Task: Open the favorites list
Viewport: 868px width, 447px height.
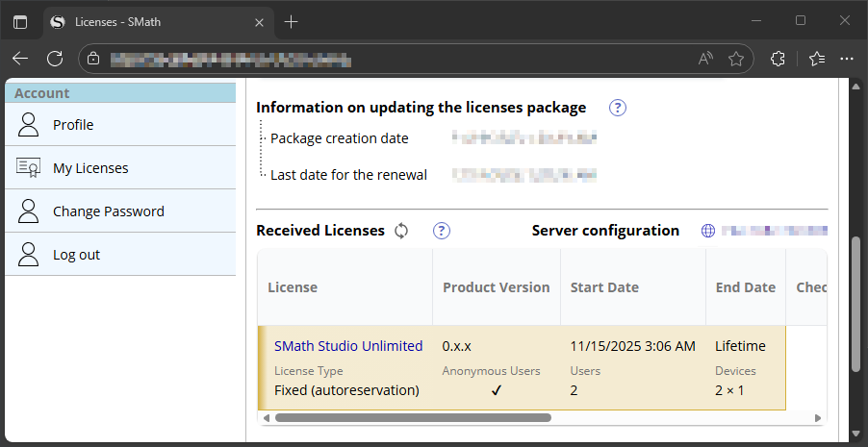Action: (x=817, y=58)
